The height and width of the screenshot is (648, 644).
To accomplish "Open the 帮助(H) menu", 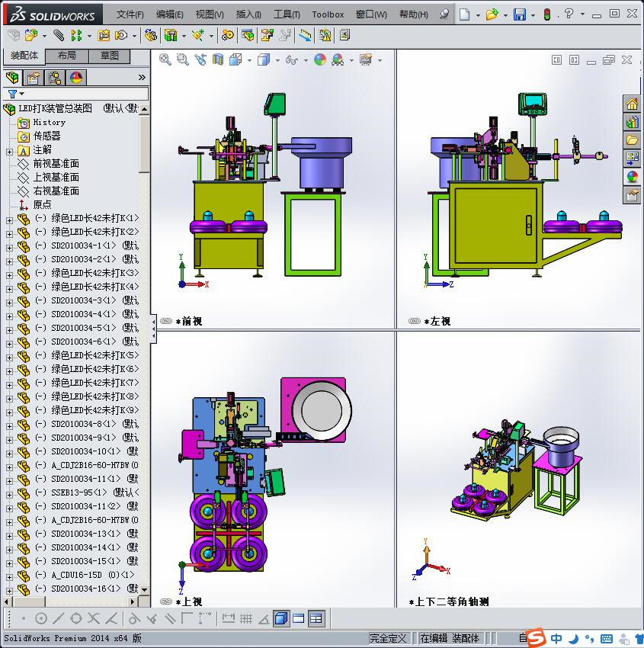I will click(x=414, y=14).
